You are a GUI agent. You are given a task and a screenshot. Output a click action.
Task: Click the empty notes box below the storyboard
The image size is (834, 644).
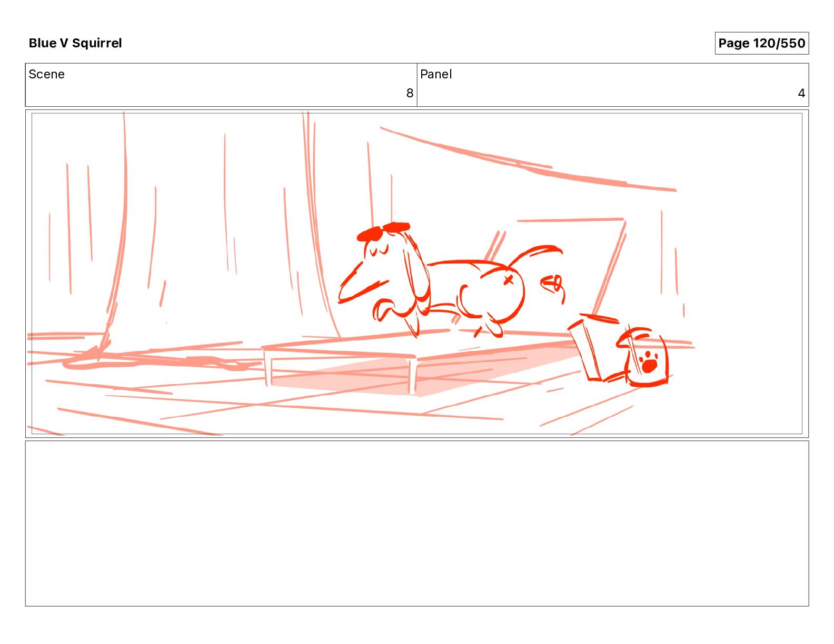tap(417, 524)
